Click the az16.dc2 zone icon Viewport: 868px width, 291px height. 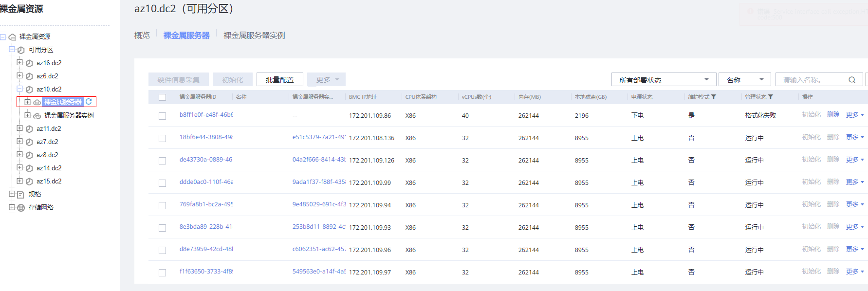coord(29,63)
